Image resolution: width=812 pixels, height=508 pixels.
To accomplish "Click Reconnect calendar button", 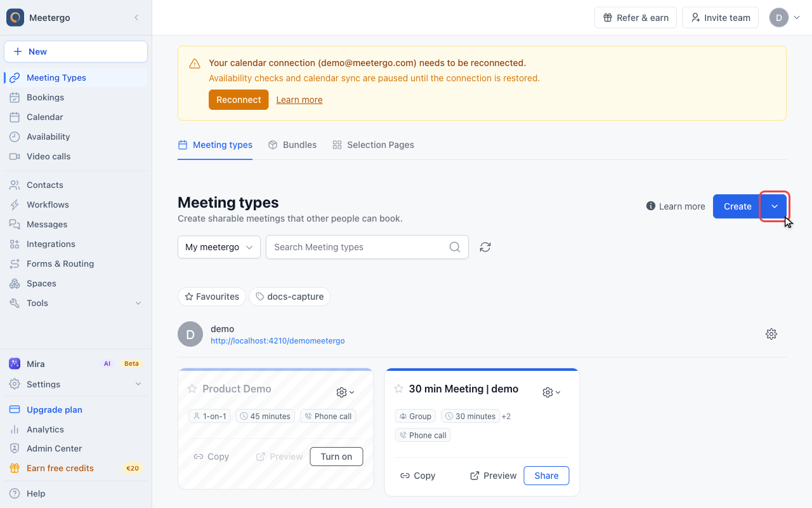I will (239, 100).
